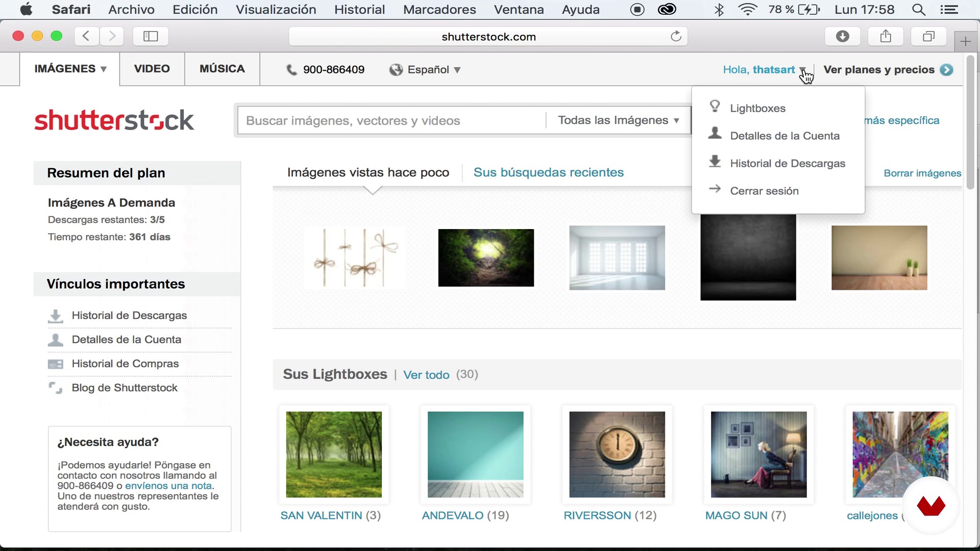Click the Safari share icon
980x551 pixels.
[x=886, y=36]
